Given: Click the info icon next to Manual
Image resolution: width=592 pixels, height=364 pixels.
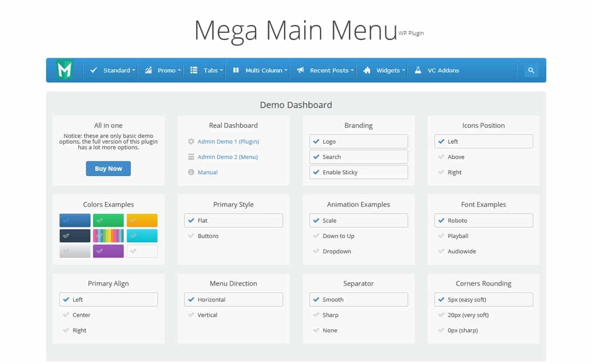Looking at the screenshot, I should point(191,172).
